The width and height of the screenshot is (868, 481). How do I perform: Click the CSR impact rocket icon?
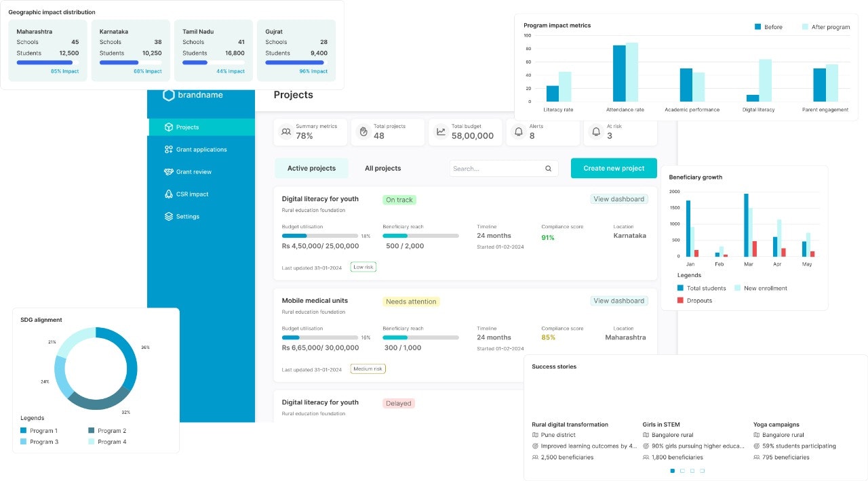[169, 194]
